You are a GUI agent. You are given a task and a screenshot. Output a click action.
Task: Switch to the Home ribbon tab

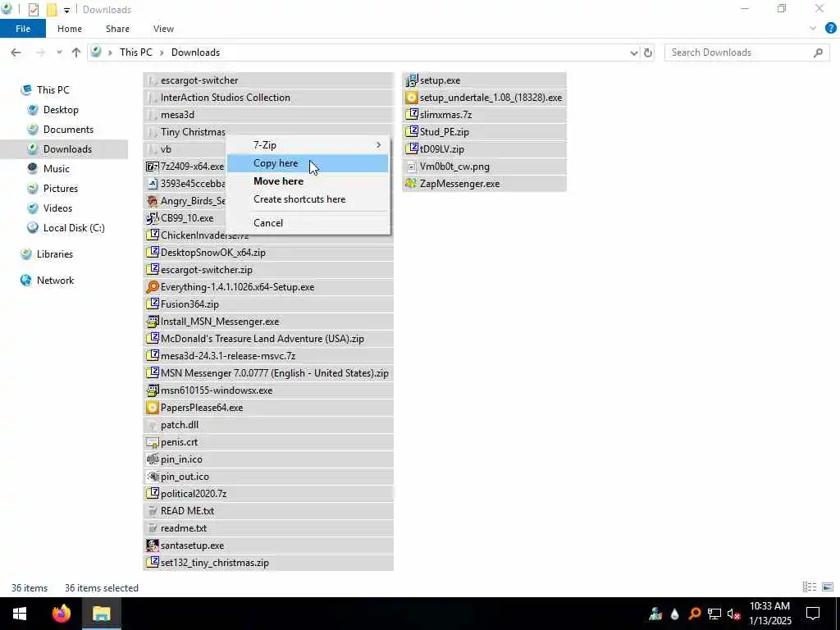pos(70,29)
